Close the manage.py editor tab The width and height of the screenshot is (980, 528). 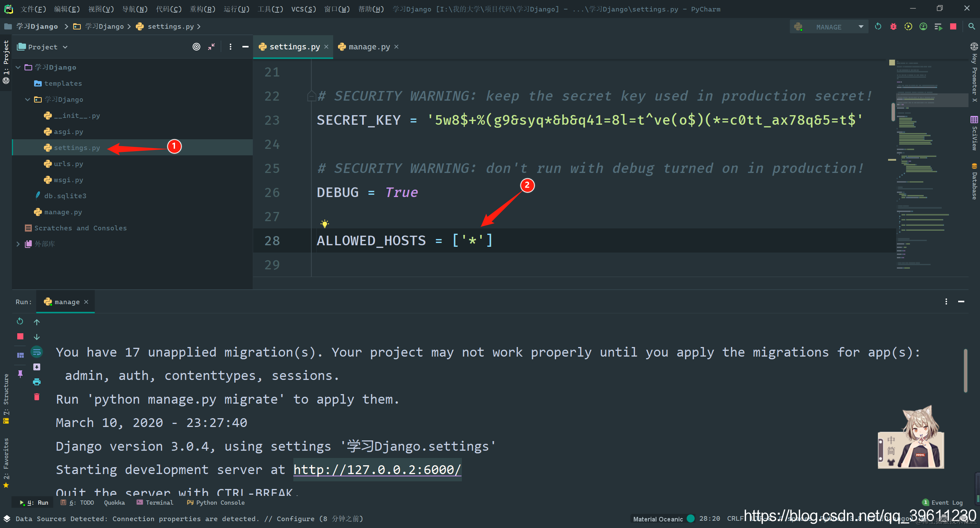396,47
